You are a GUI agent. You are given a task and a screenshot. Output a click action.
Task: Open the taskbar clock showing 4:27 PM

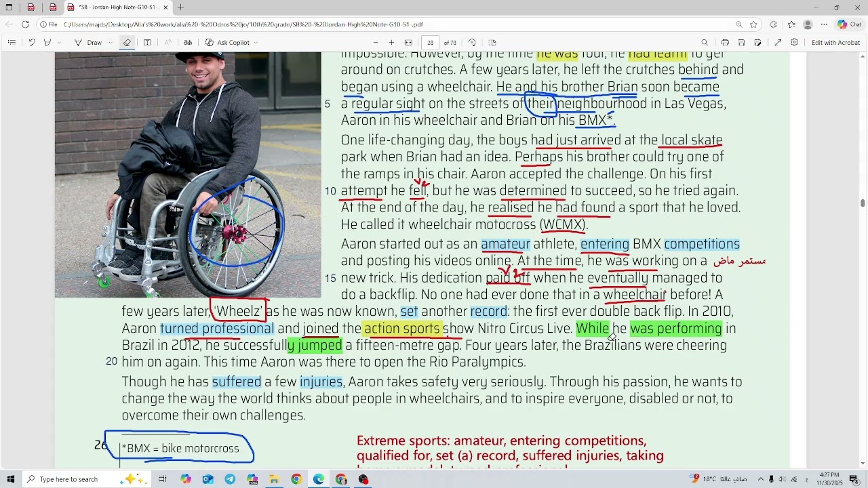pyautogui.click(x=829, y=479)
